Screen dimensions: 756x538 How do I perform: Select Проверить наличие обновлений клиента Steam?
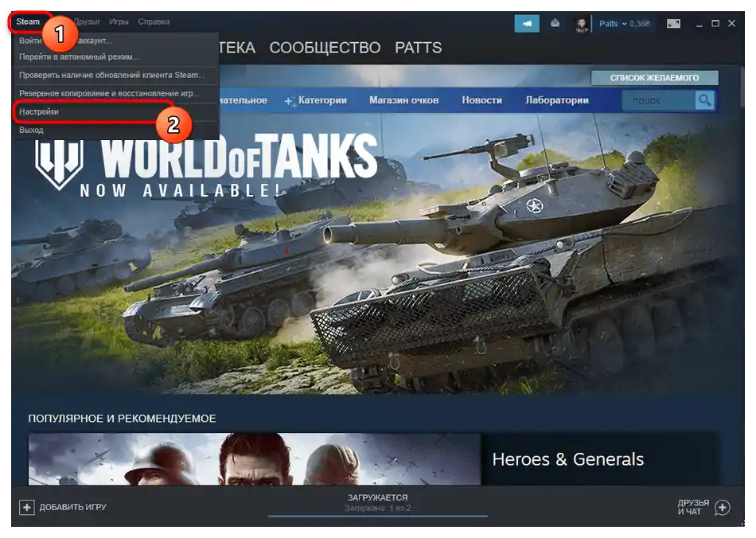point(117,75)
